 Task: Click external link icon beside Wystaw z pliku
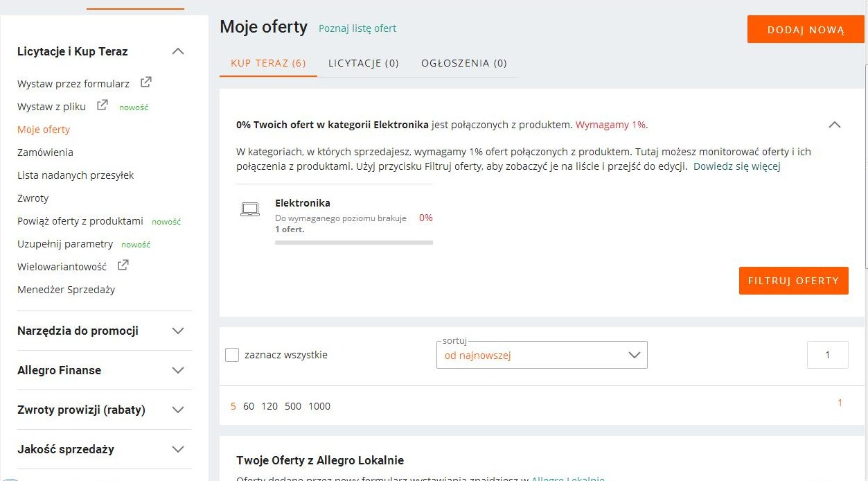click(102, 105)
